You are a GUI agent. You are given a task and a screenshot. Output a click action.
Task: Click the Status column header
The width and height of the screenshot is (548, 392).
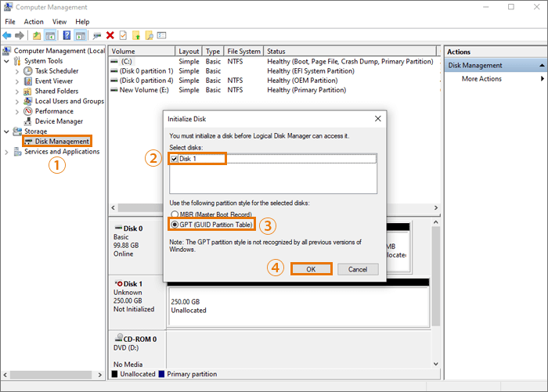tap(350, 51)
